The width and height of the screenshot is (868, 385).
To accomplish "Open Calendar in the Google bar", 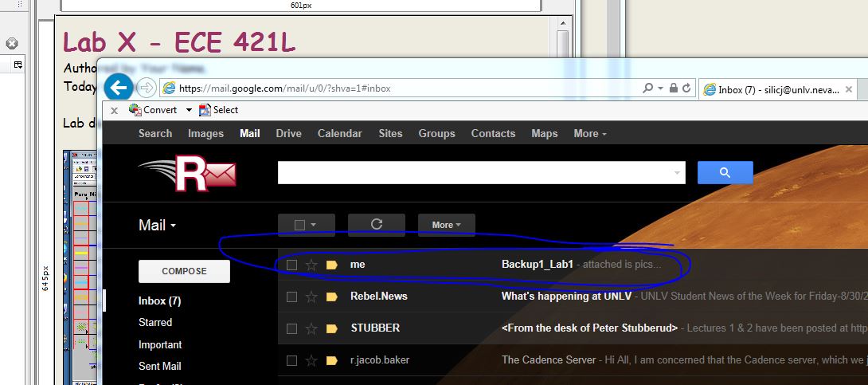I will [340, 133].
